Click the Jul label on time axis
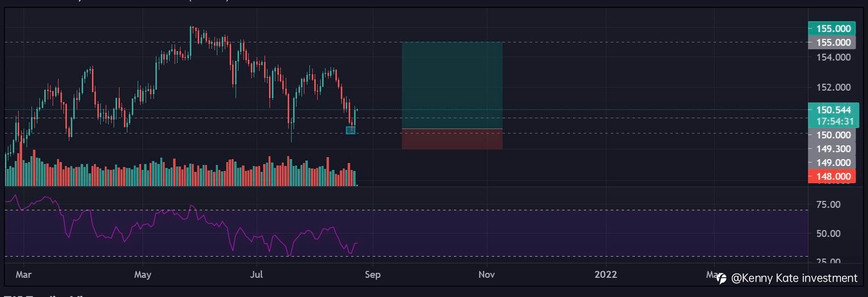 [x=256, y=274]
